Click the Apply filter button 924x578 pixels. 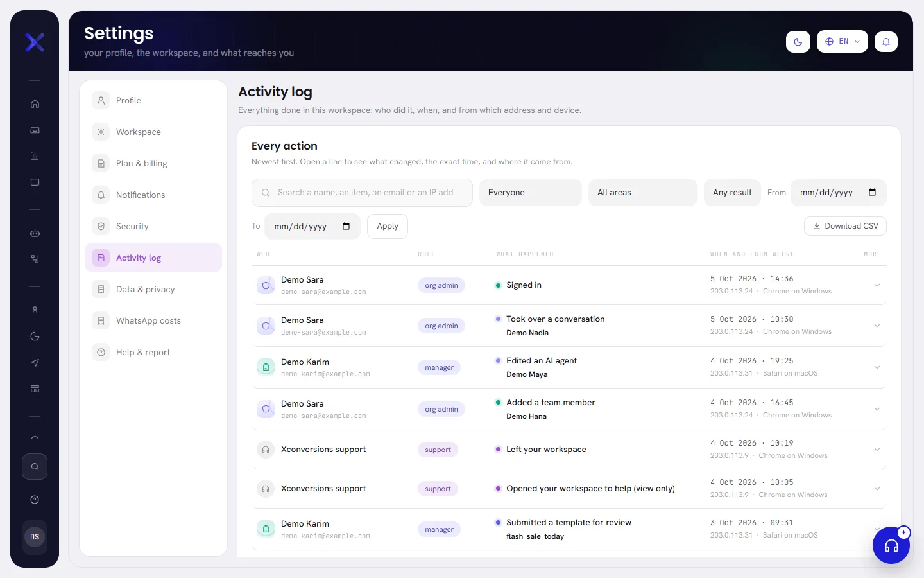tap(388, 226)
